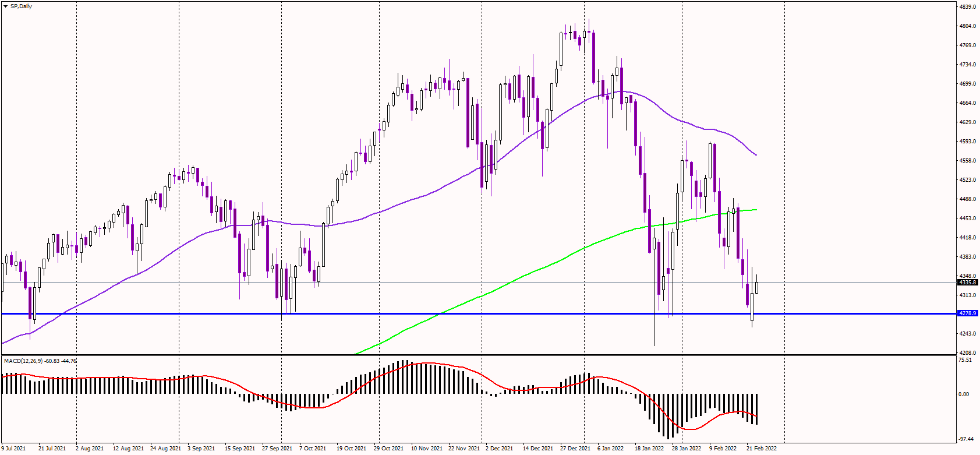
Task: Click the 4558.0 price scale label
Action: pos(968,161)
